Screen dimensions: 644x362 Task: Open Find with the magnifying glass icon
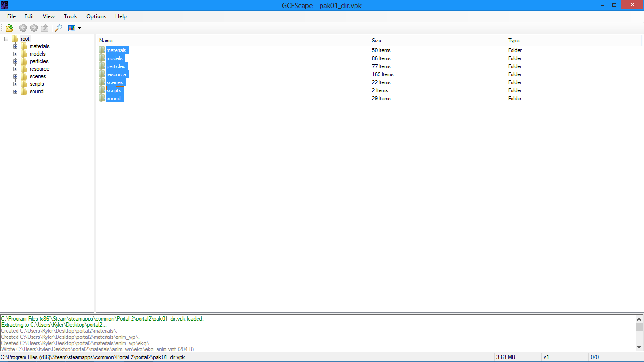pyautogui.click(x=58, y=28)
